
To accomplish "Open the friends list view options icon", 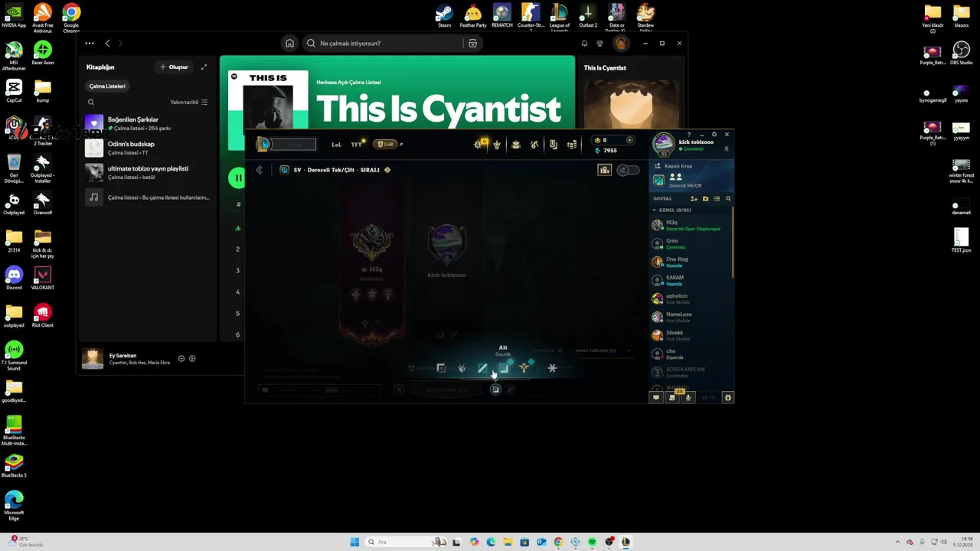I will [717, 199].
